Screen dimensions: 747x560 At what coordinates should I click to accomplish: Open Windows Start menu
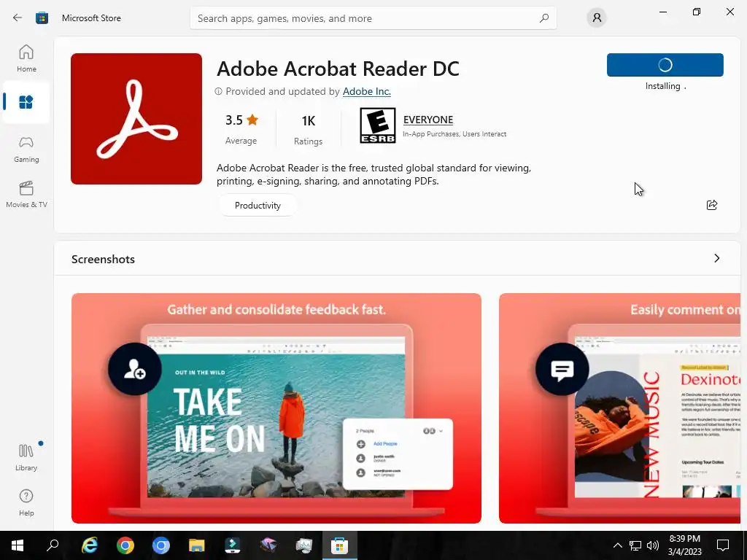(18, 545)
